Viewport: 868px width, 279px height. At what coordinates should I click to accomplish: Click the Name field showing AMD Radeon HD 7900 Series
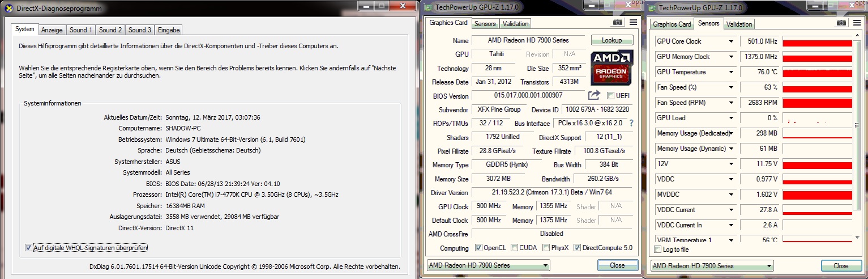pos(528,41)
